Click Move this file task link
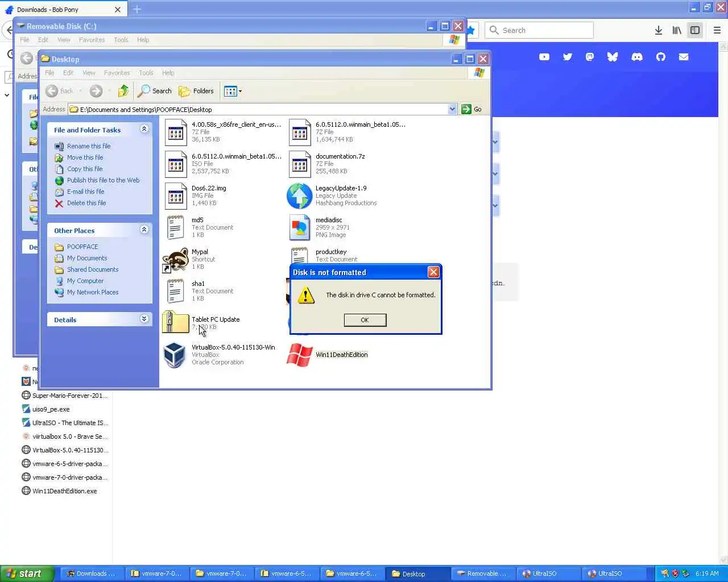This screenshot has height=582, width=728. (x=85, y=157)
